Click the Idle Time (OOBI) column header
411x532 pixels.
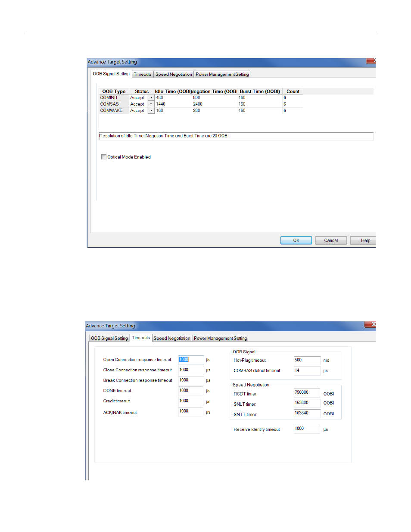[173, 91]
